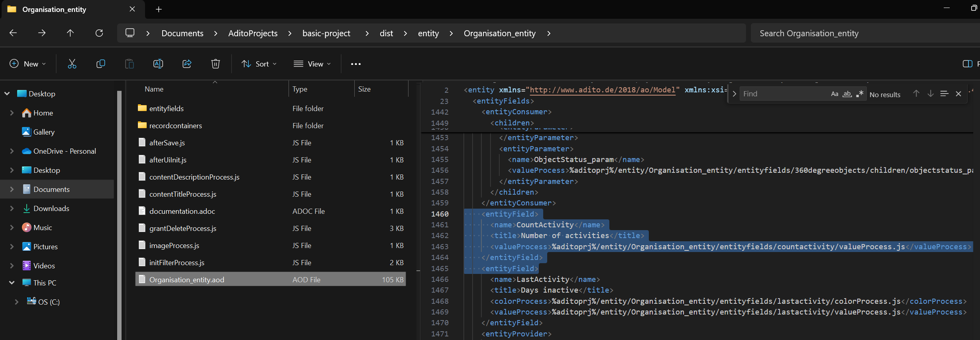The width and height of the screenshot is (980, 340).
Task: Click Search Organisation_entity box
Action: 865,33
